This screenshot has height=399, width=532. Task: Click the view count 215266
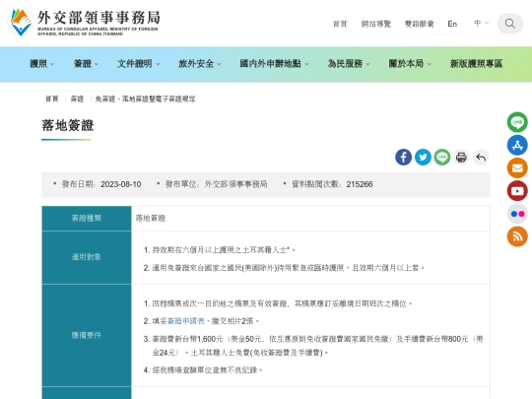point(360,184)
